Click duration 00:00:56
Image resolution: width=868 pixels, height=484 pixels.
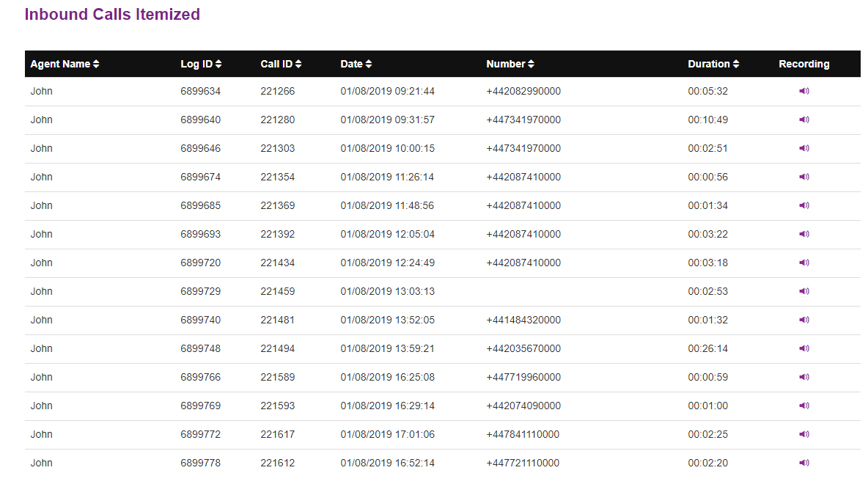tap(707, 177)
